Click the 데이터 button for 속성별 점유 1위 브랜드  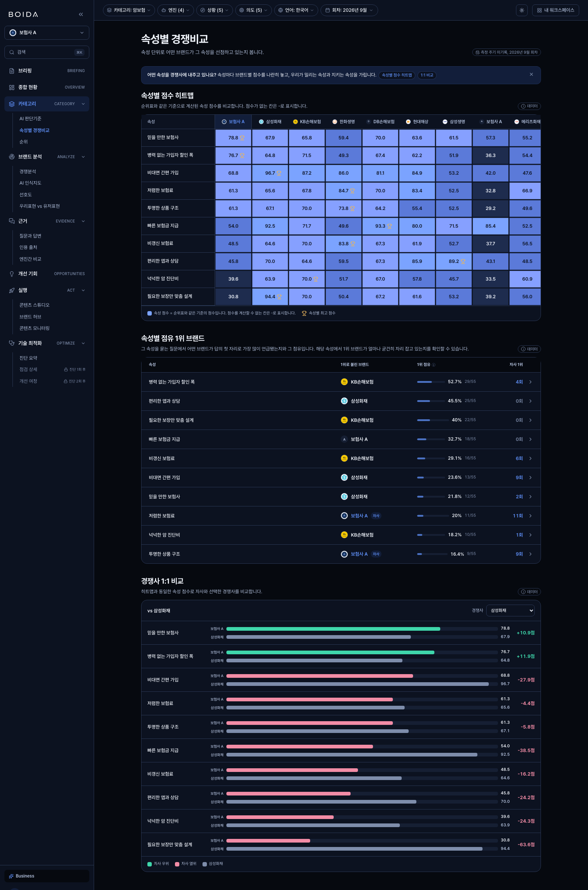[529, 349]
